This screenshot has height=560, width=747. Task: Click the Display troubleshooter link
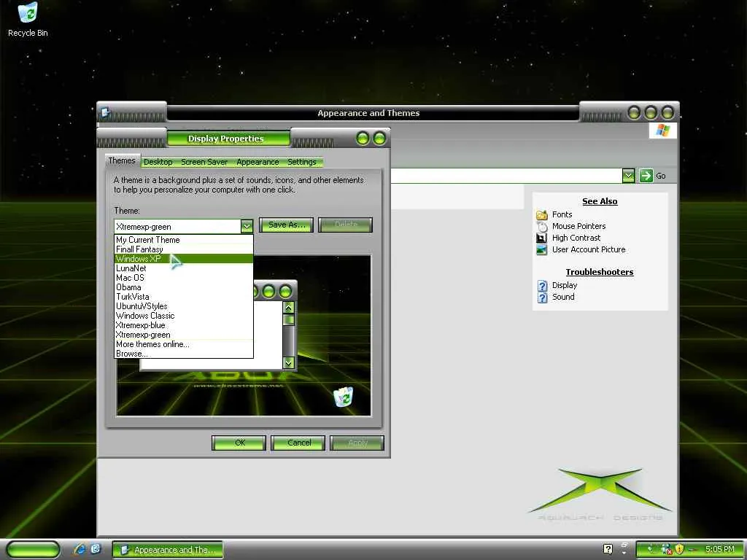point(565,285)
